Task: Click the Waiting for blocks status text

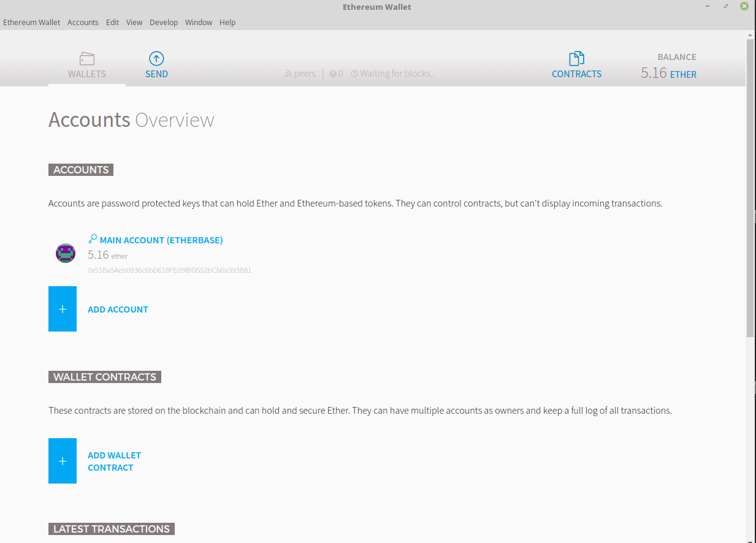Action: coord(397,74)
